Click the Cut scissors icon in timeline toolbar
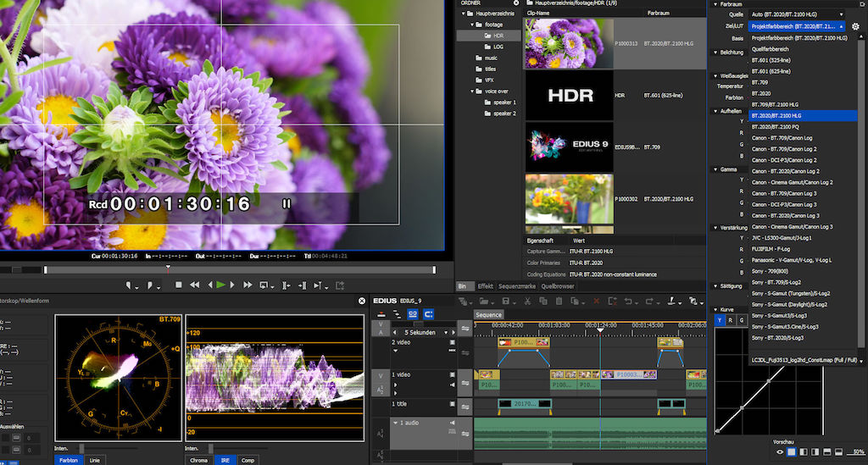 tap(527, 302)
